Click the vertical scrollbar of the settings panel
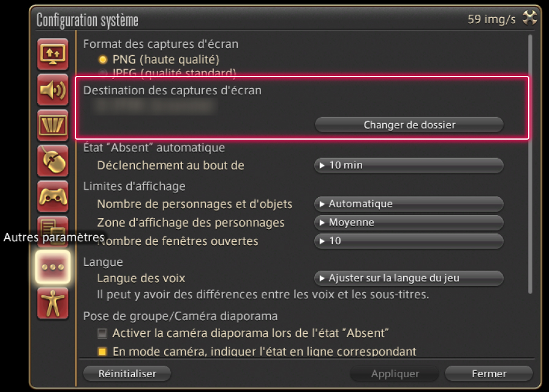 tap(530, 165)
